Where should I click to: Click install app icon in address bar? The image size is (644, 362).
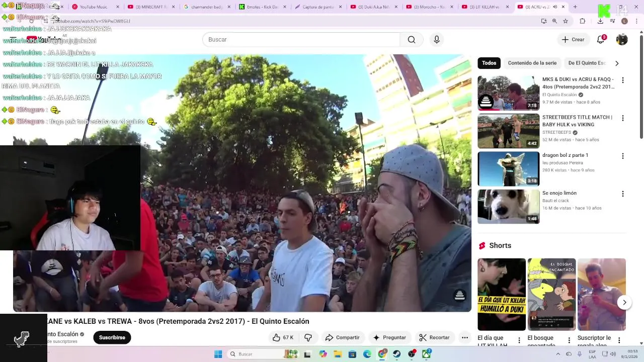tap(544, 21)
